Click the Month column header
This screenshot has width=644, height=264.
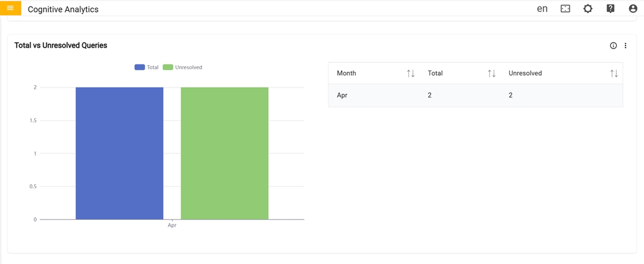point(346,73)
